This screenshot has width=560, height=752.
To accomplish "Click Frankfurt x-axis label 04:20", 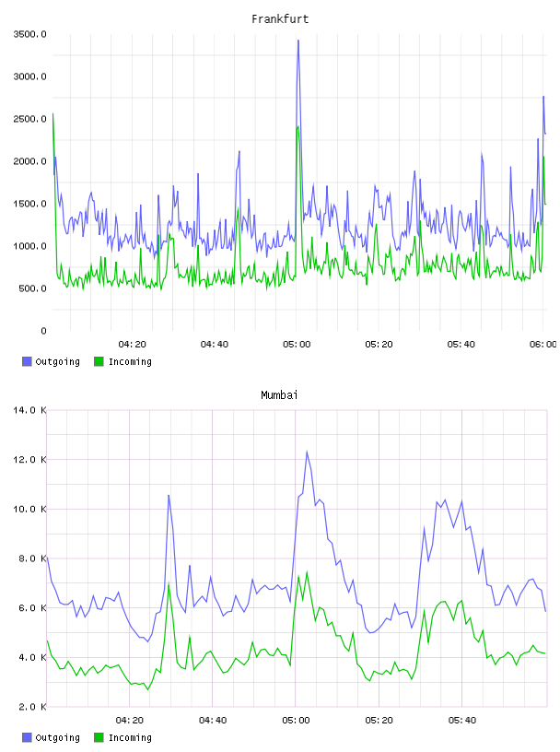I will click(x=132, y=345).
